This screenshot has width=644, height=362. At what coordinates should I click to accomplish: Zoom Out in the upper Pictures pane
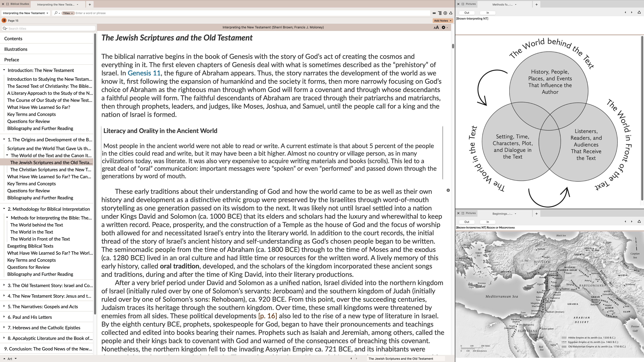pos(467,13)
